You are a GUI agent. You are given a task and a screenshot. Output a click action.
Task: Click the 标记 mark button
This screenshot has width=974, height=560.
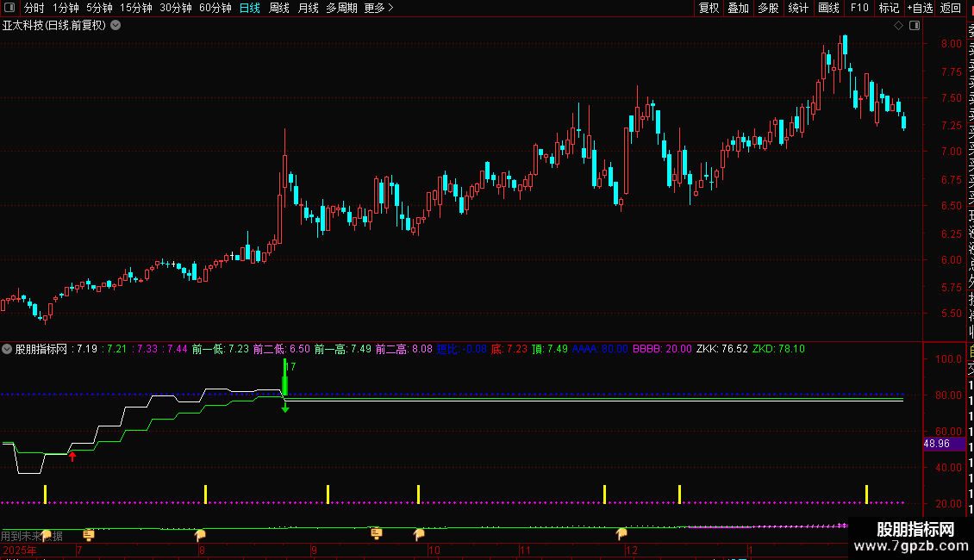coord(889,8)
